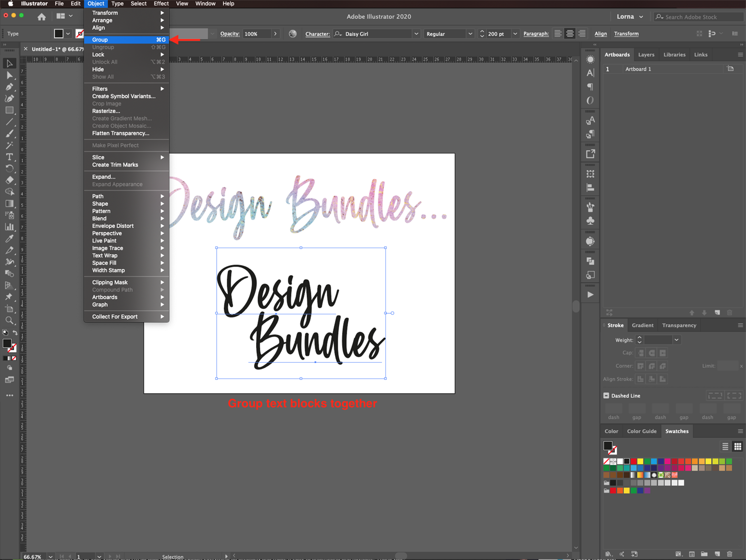This screenshot has width=746, height=560.
Task: Click Delete Swatch trash icon
Action: [x=730, y=554]
